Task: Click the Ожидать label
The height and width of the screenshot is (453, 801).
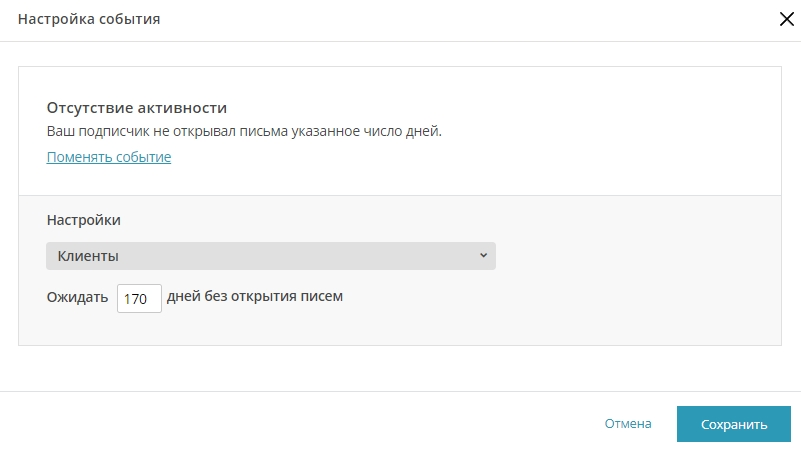Action: [x=77, y=297]
